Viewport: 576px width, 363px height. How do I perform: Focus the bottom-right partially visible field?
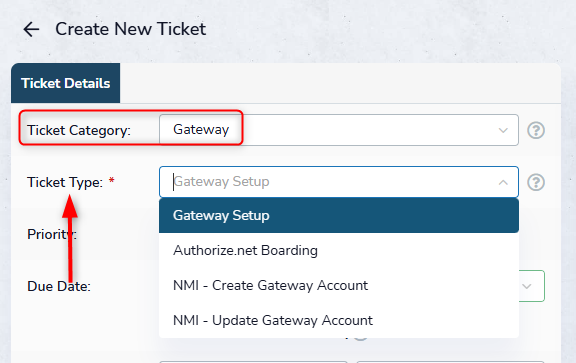point(450,362)
